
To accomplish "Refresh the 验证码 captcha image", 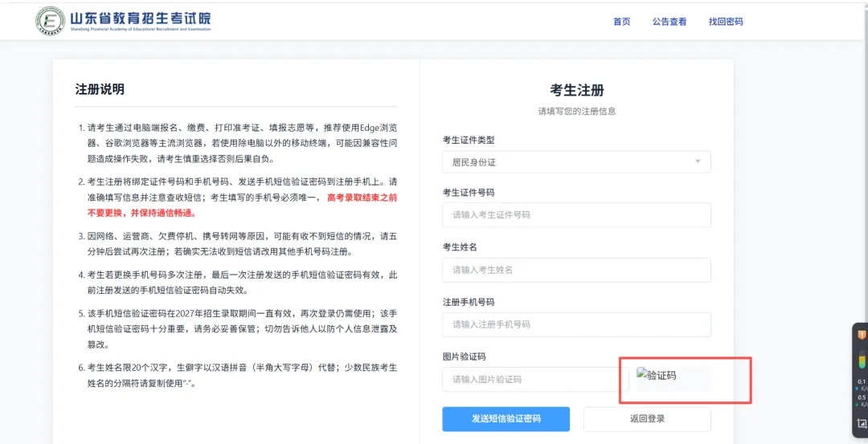I will coord(674,379).
